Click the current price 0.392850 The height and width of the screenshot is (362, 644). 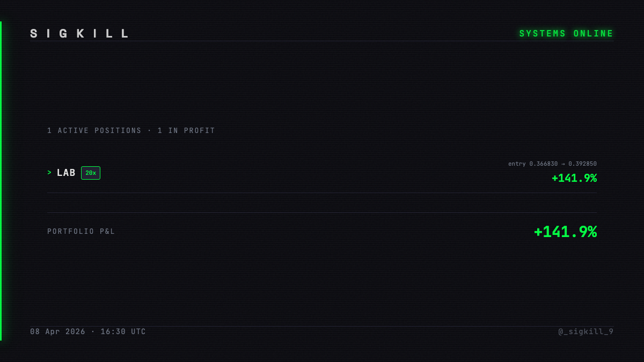pyautogui.click(x=582, y=164)
